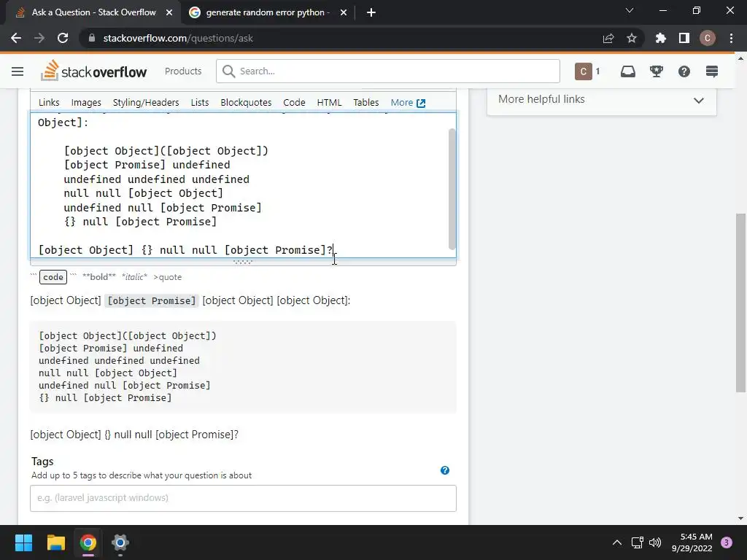The height and width of the screenshot is (560, 747).
Task: Click the page's vertical scrollbar thumb
Action: tap(740, 303)
